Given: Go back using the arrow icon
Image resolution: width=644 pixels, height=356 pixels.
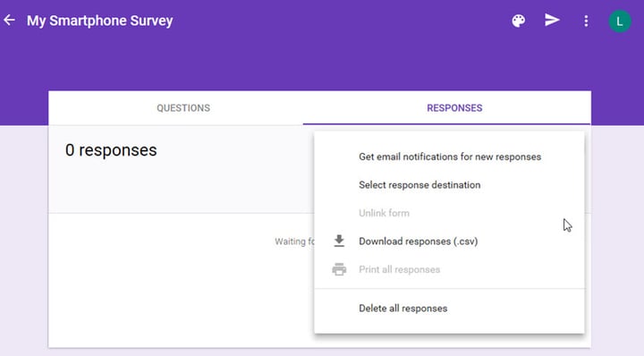Looking at the screenshot, I should point(9,20).
